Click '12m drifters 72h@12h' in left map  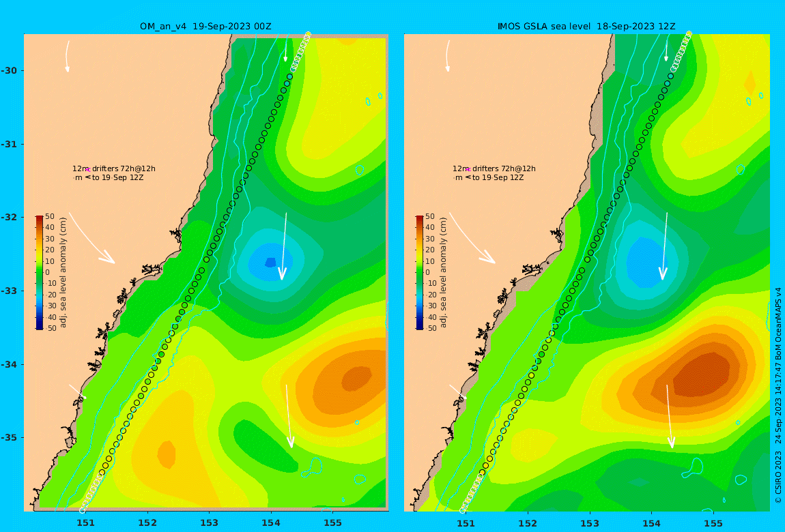[x=113, y=169]
